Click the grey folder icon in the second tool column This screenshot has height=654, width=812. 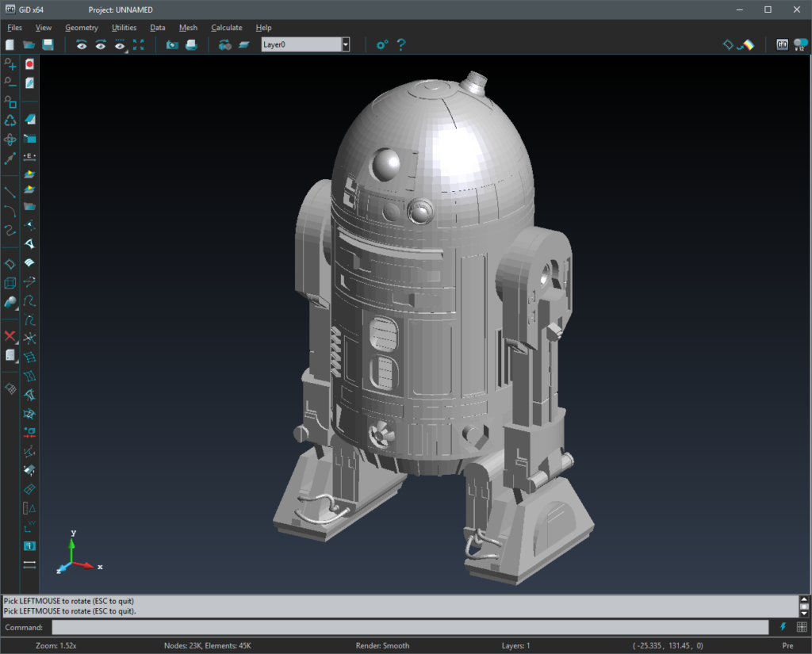(29, 207)
